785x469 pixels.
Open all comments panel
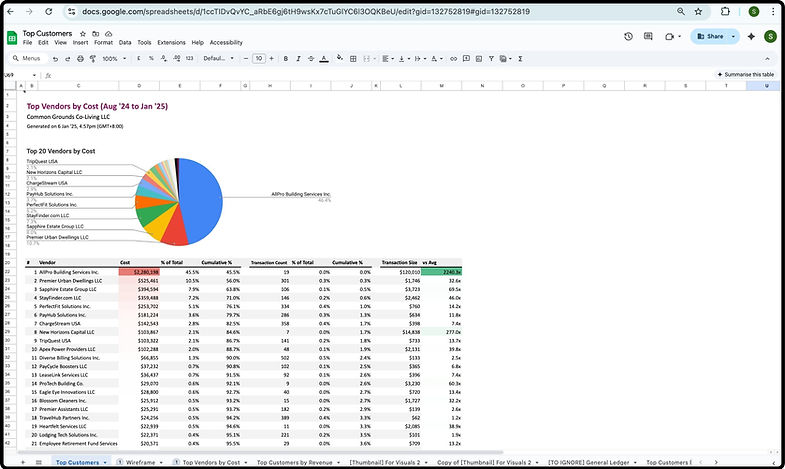tap(648, 36)
